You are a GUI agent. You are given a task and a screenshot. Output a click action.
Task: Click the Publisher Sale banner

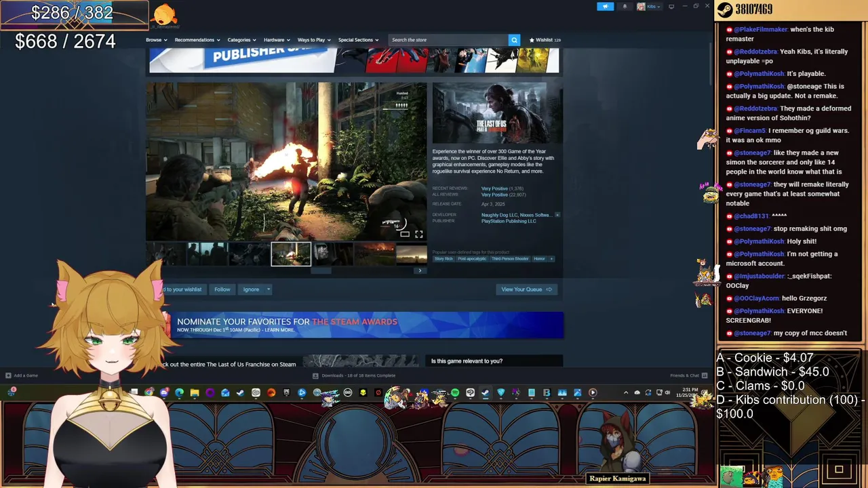pos(354,60)
